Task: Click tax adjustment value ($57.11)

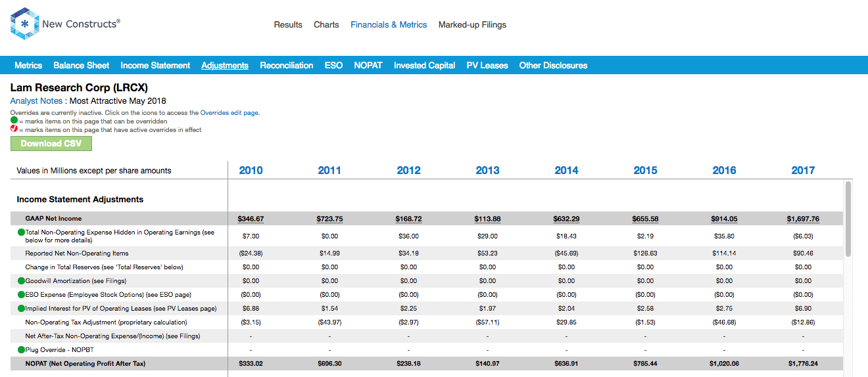Action: click(x=487, y=322)
